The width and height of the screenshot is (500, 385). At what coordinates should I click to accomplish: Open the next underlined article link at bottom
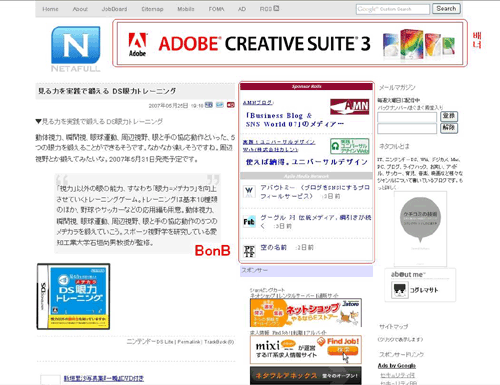104,378
